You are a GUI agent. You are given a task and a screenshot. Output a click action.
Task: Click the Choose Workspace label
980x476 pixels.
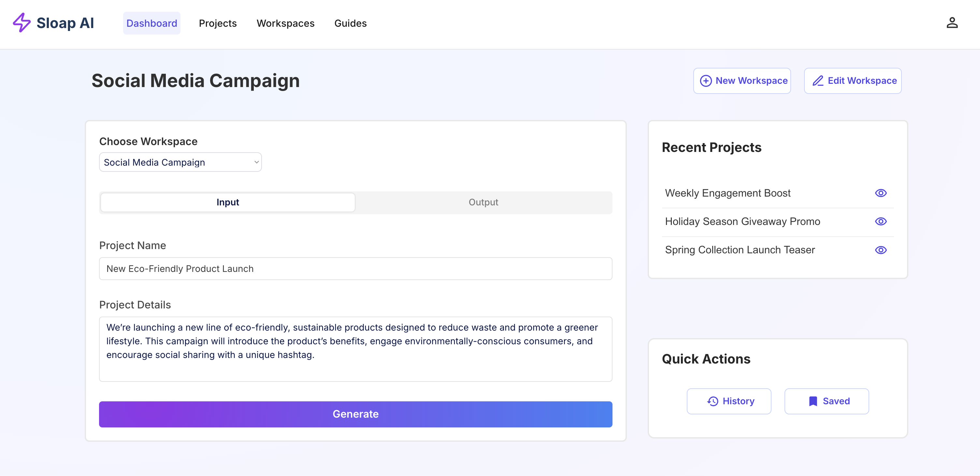148,141
